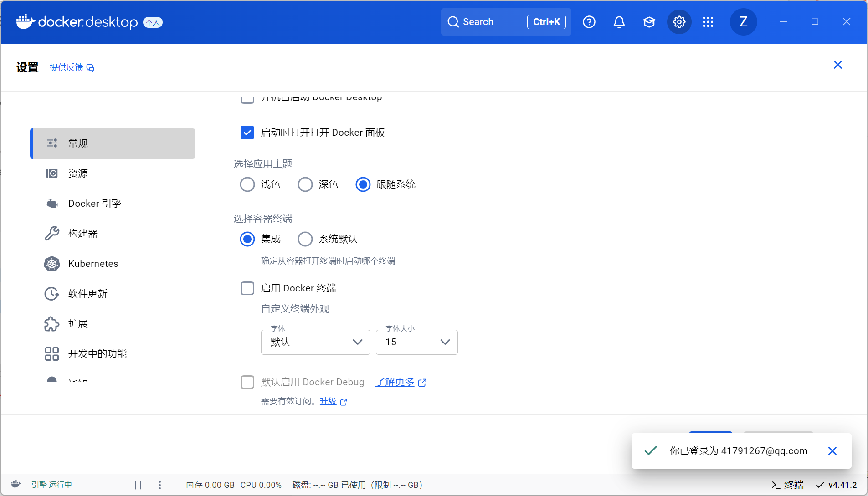Click the 了解更多 link

click(x=395, y=382)
